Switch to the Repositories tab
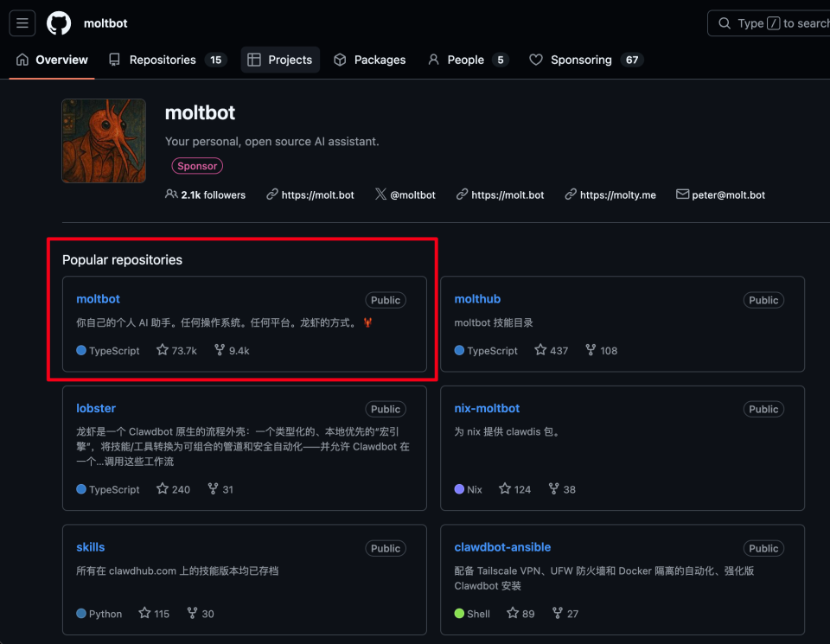The image size is (830, 644). tap(168, 60)
